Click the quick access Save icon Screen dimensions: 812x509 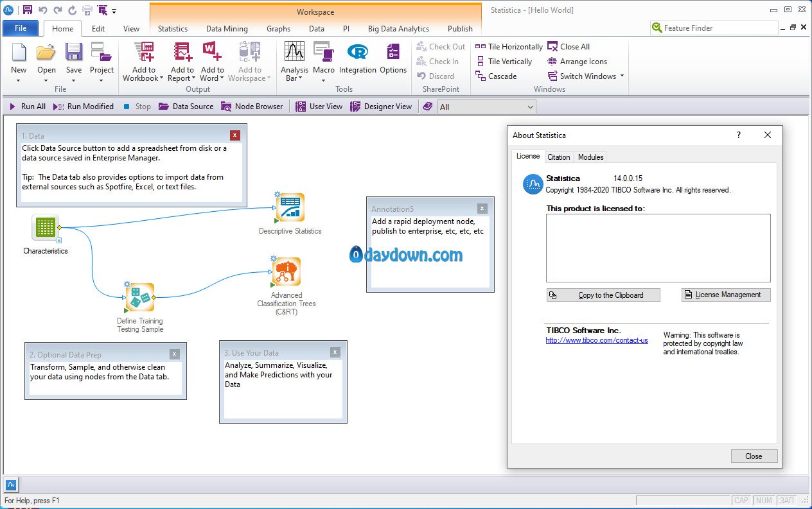[x=28, y=10]
